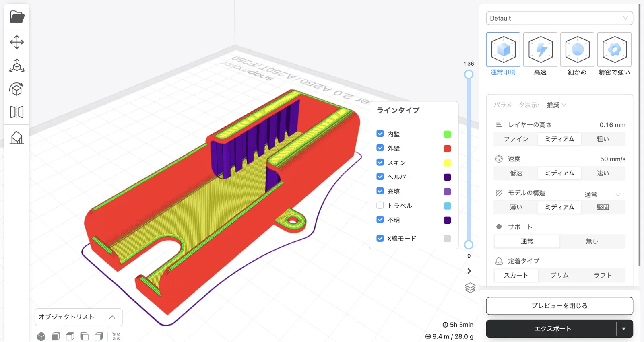Select ブリム adhesion type
The height and width of the screenshot is (342, 644).
click(559, 275)
